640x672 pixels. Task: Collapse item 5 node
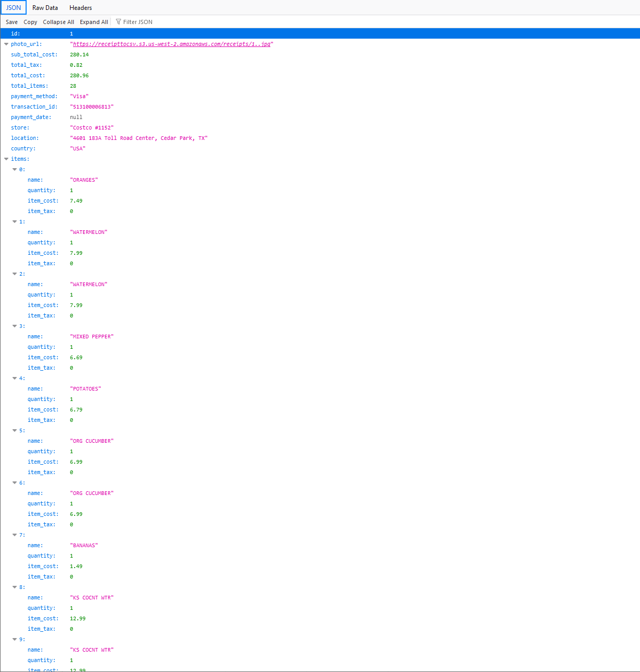pyautogui.click(x=15, y=431)
